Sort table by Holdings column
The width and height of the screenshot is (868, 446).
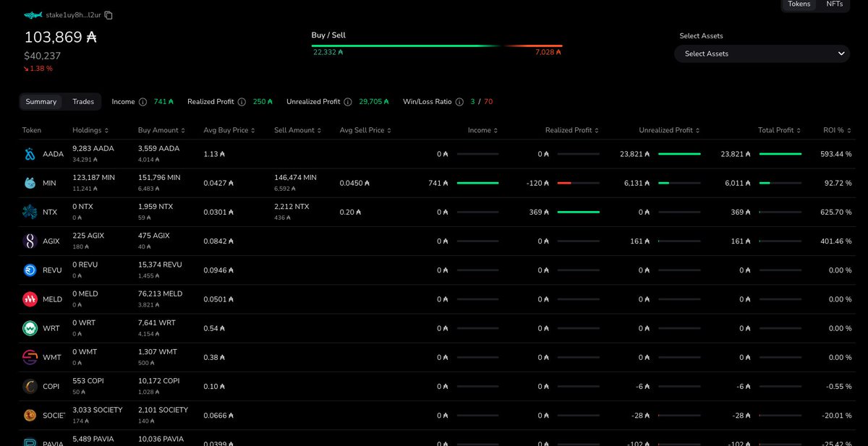click(x=90, y=130)
